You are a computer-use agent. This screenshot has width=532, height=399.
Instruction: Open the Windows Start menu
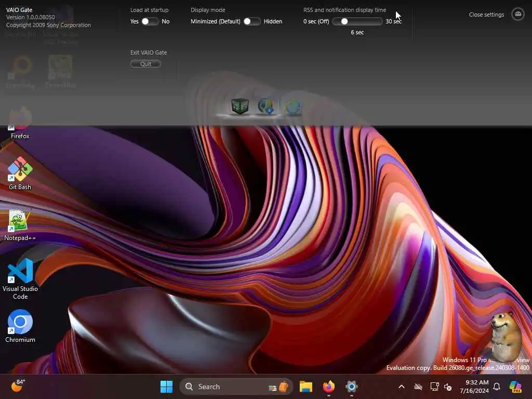pyautogui.click(x=166, y=387)
